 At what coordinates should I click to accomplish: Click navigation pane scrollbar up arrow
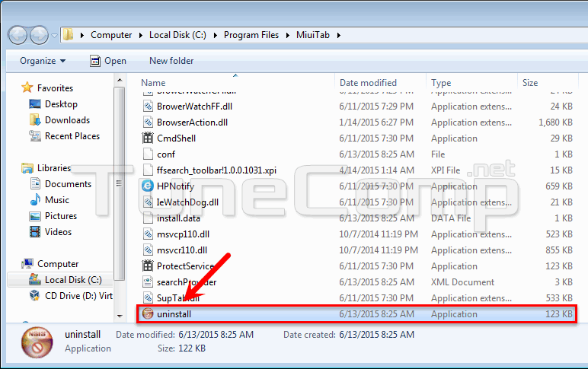[x=120, y=80]
